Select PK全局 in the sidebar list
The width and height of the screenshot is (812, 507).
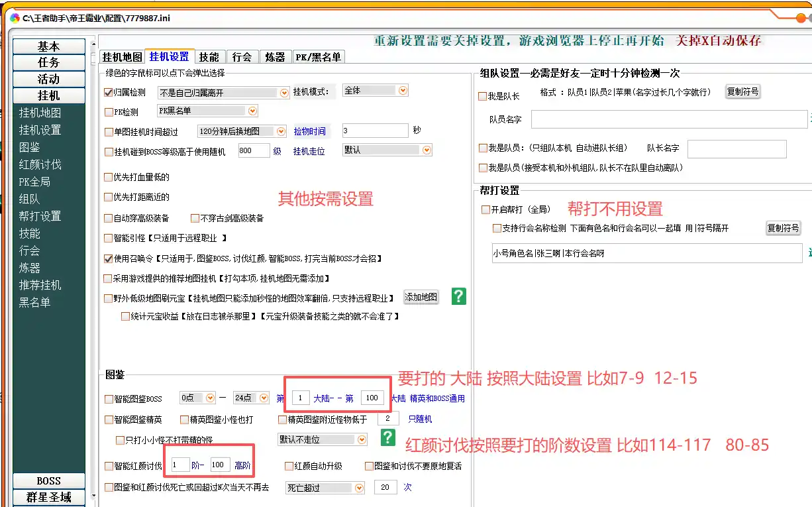34,182
